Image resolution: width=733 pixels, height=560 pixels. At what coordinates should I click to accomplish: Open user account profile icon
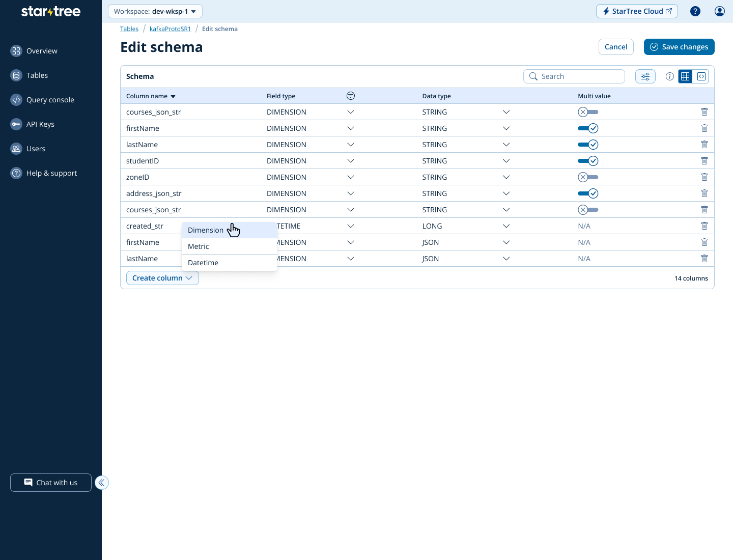pyautogui.click(x=719, y=11)
